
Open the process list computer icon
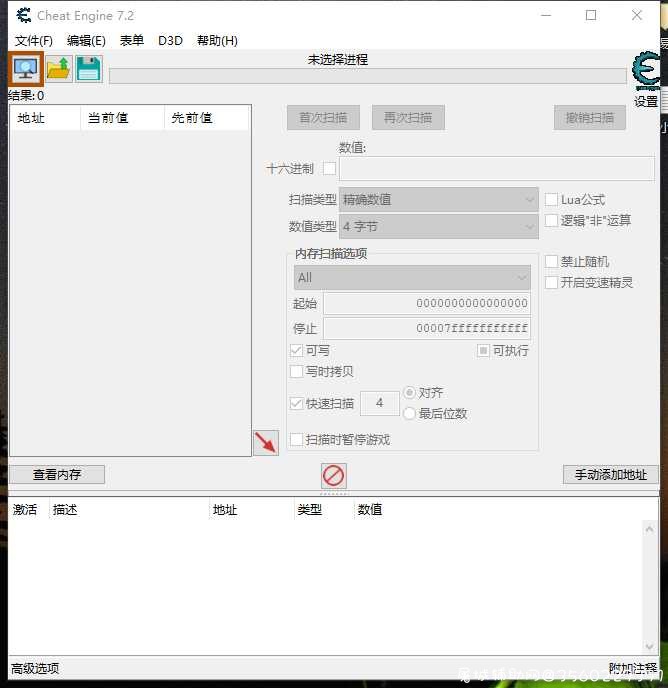click(x=26, y=69)
